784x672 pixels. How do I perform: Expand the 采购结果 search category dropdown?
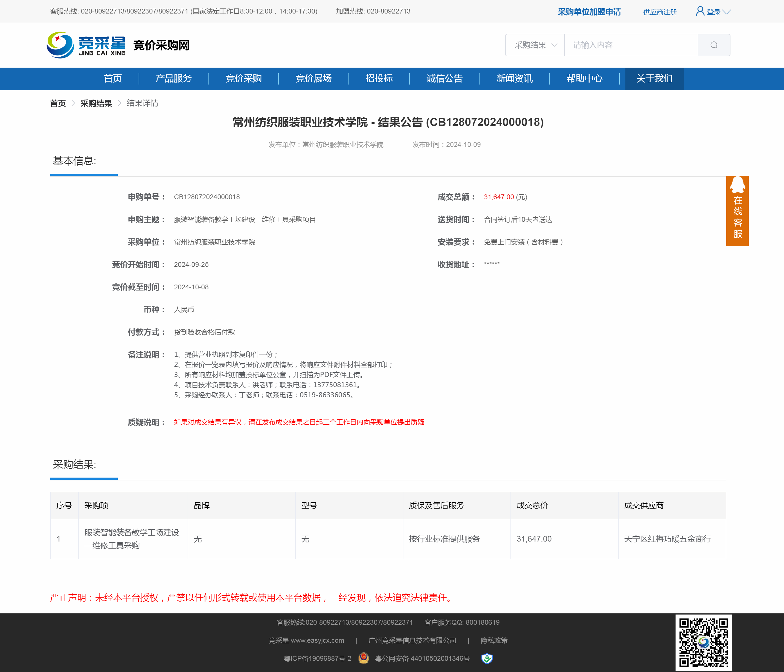[x=535, y=45]
